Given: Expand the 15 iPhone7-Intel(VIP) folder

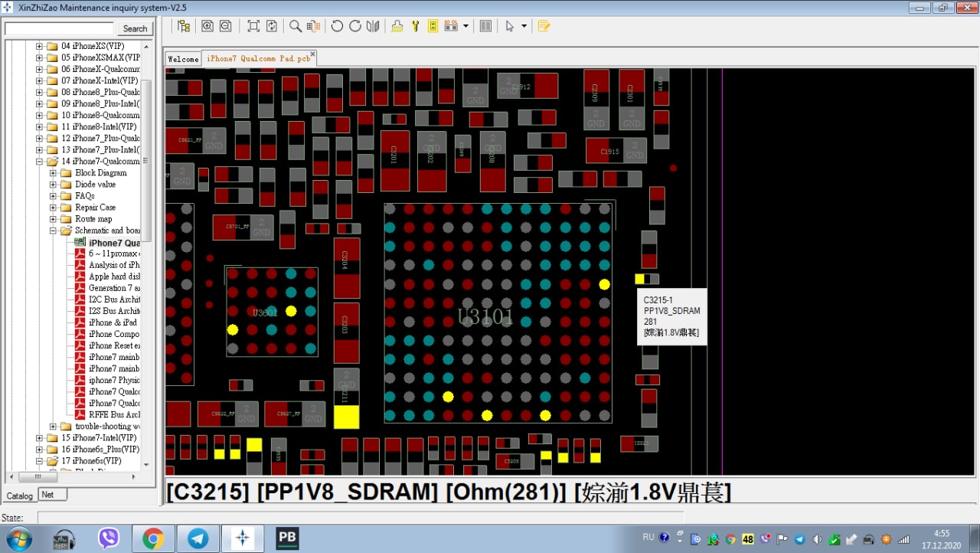Looking at the screenshot, I should coord(39,438).
